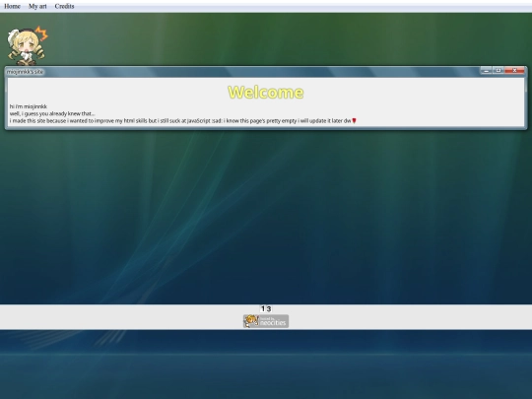Click the Welcome heading
This screenshot has width=532, height=399.
click(266, 93)
